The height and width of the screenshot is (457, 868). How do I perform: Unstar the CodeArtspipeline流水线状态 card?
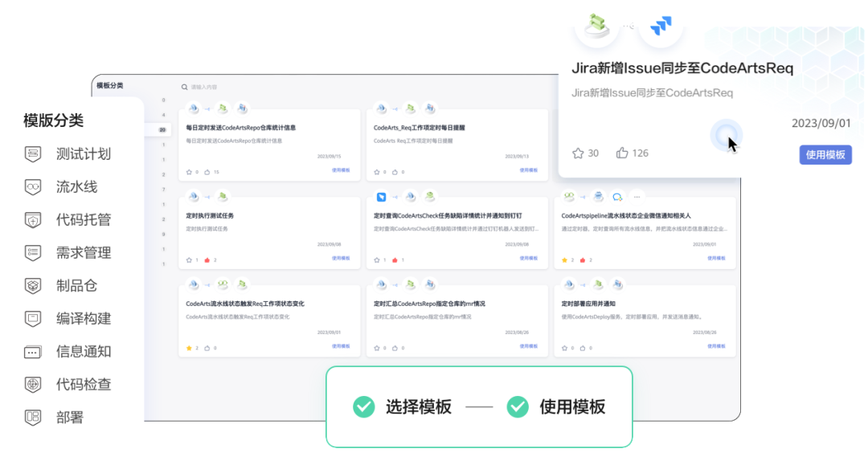[x=565, y=260]
